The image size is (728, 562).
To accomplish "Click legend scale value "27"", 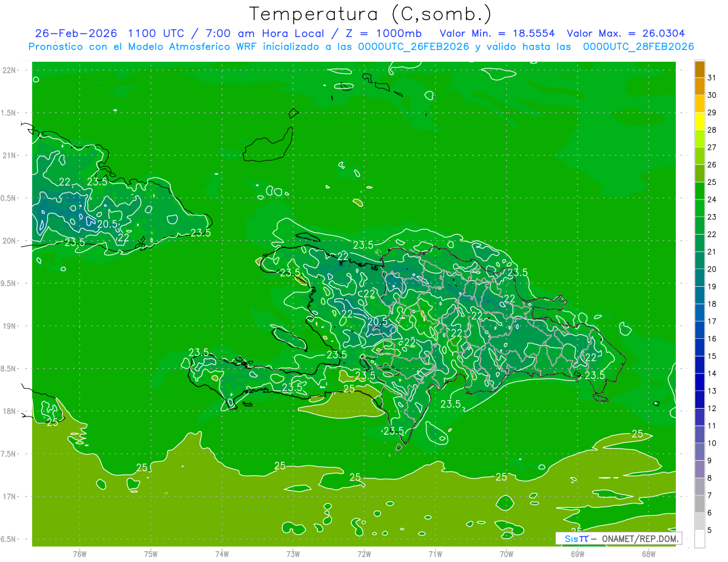I will click(x=712, y=147).
